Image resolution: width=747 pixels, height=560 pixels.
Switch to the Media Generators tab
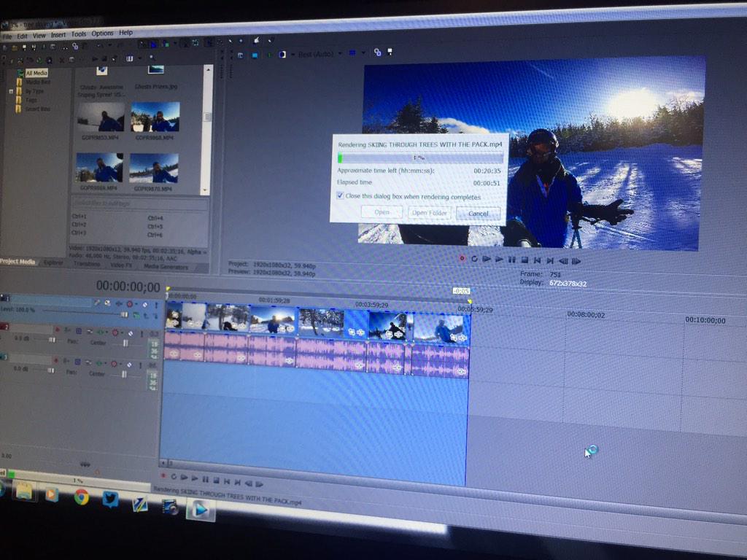click(x=166, y=267)
